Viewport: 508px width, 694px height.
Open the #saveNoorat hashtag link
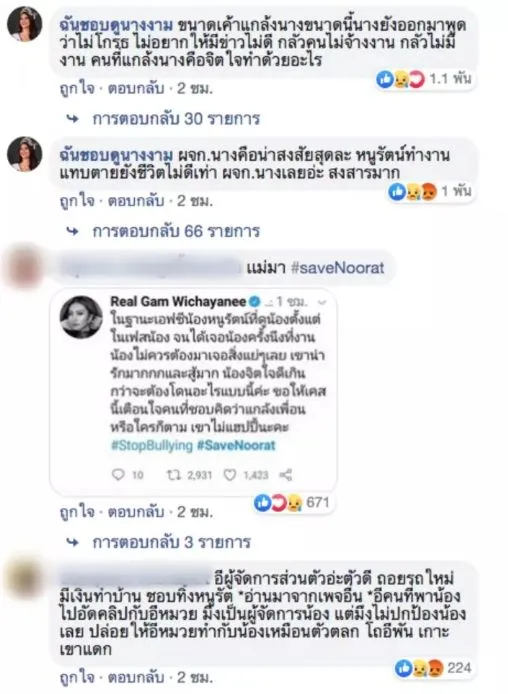coord(338,267)
